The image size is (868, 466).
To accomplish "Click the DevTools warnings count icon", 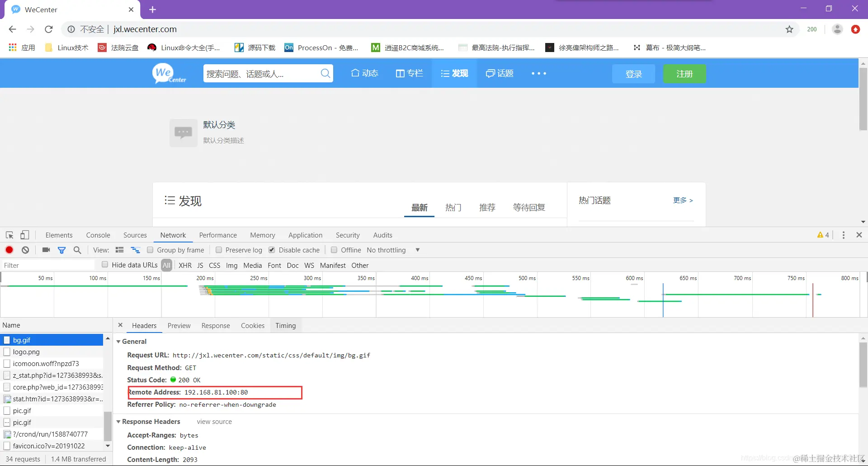I will click(x=823, y=235).
